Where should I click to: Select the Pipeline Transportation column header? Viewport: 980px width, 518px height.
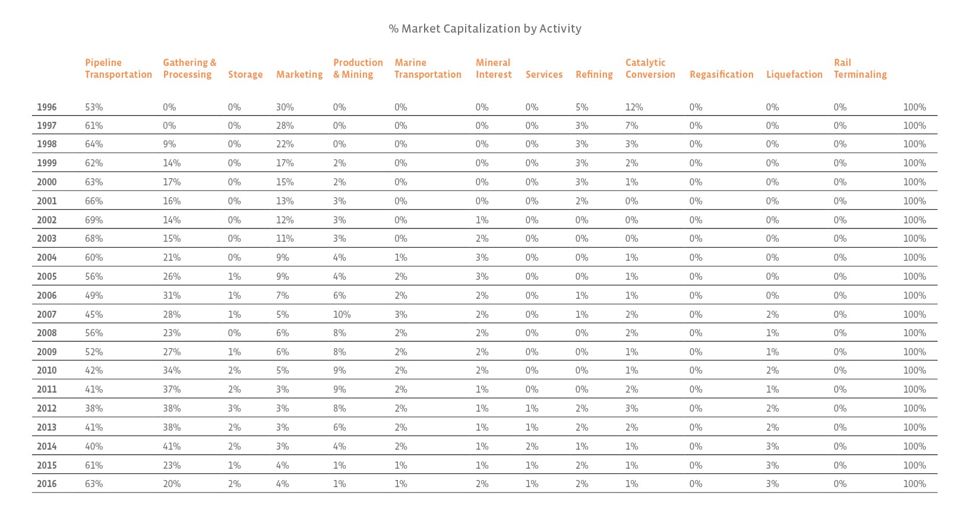(x=118, y=68)
